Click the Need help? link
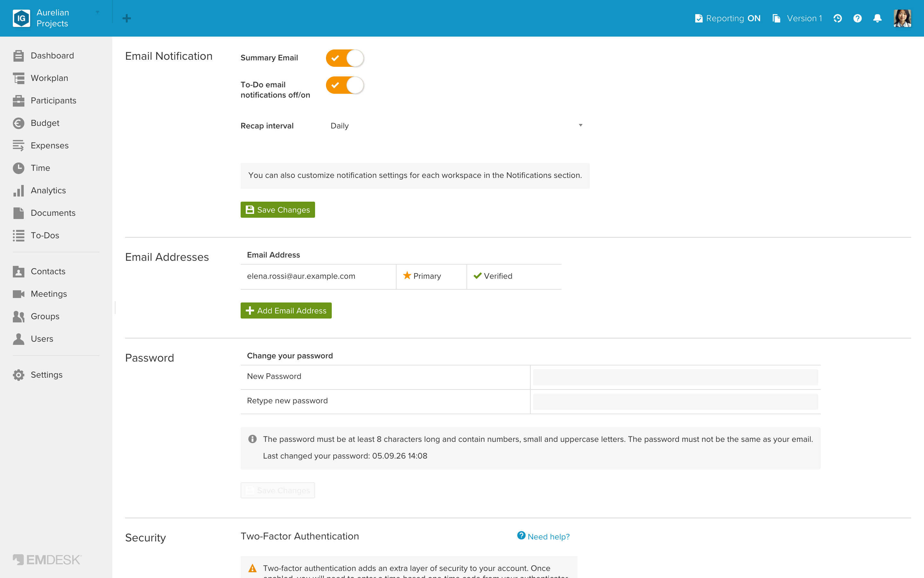 [x=543, y=536]
